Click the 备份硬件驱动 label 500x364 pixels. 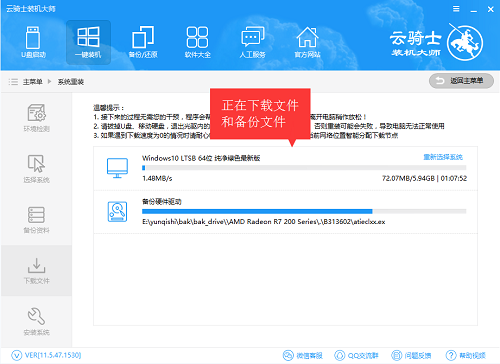(x=162, y=201)
